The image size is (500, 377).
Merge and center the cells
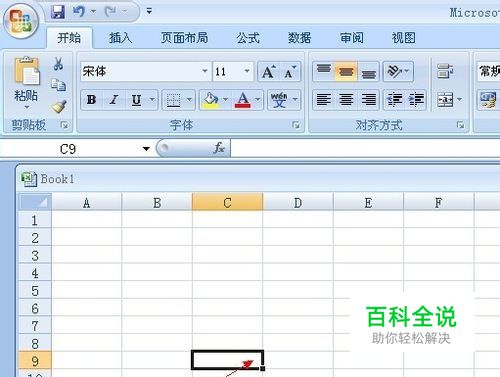pyautogui.click(x=445, y=99)
